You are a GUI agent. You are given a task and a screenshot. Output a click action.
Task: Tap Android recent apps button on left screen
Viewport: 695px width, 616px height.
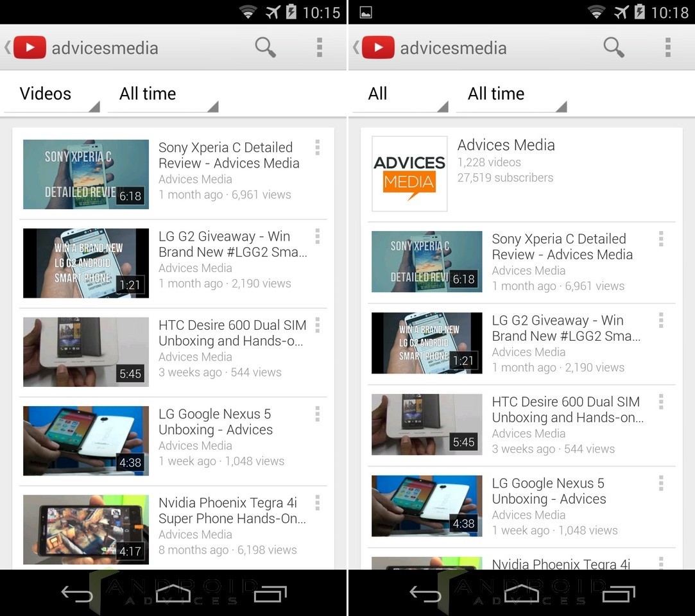270,594
